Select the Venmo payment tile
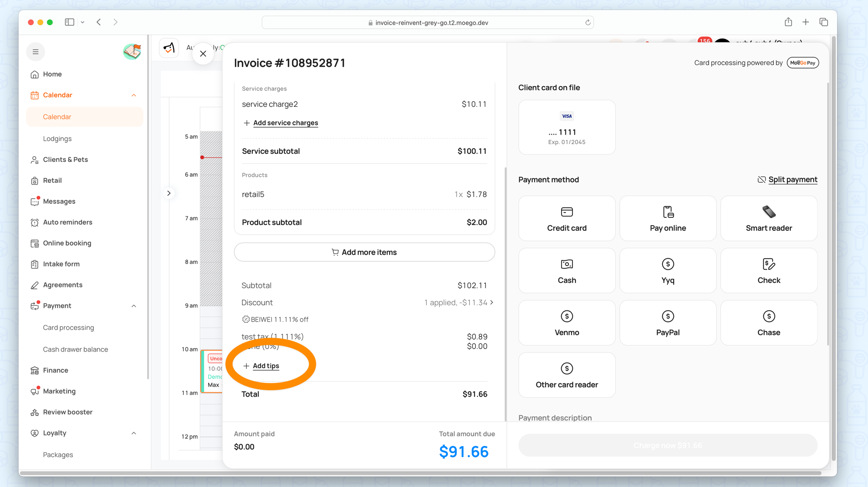868x487 pixels. [x=566, y=322]
